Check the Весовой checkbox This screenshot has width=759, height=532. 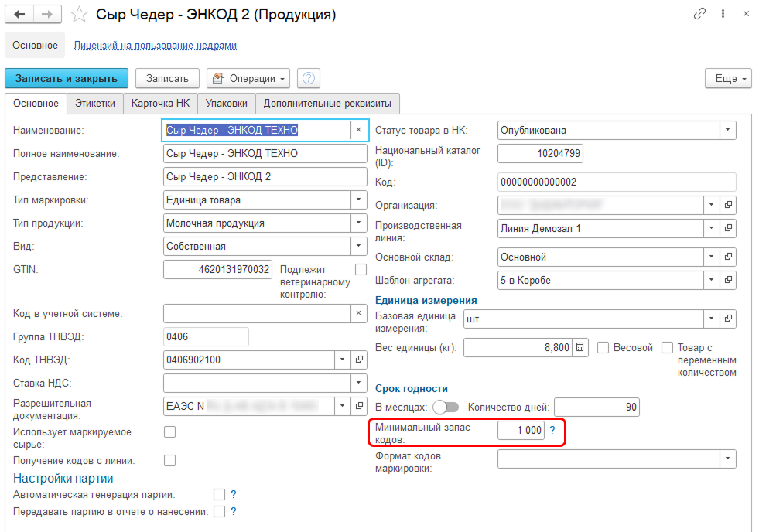[604, 348]
